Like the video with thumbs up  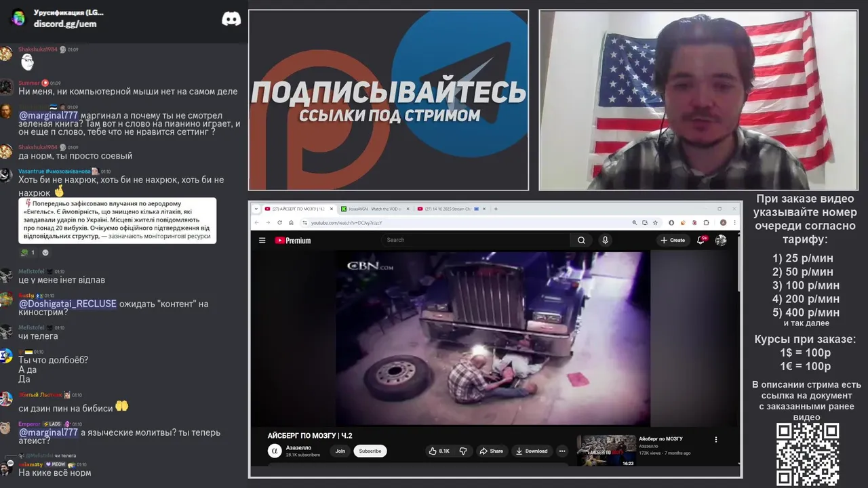pos(439,451)
